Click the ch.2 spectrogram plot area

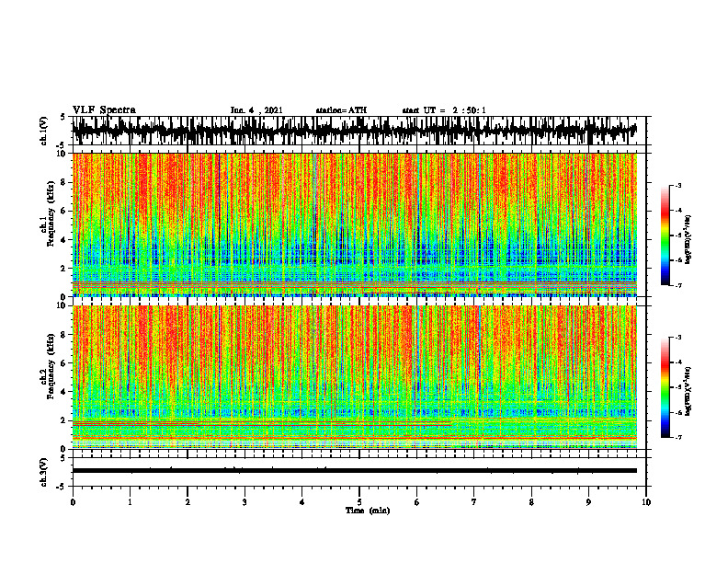coord(354,377)
